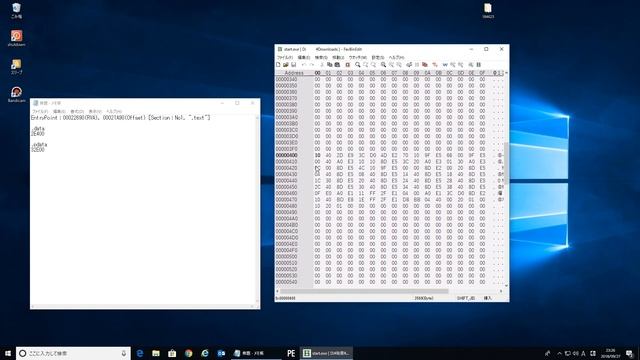
Task: Select the Bandicam desktop shortcut
Action: coord(16,94)
